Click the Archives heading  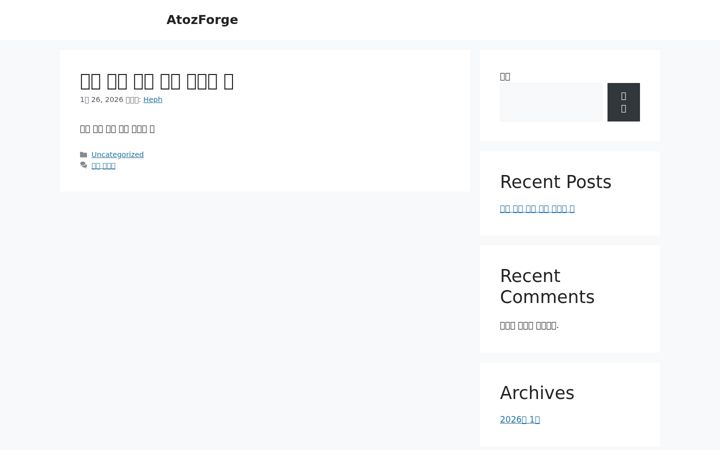(x=537, y=393)
